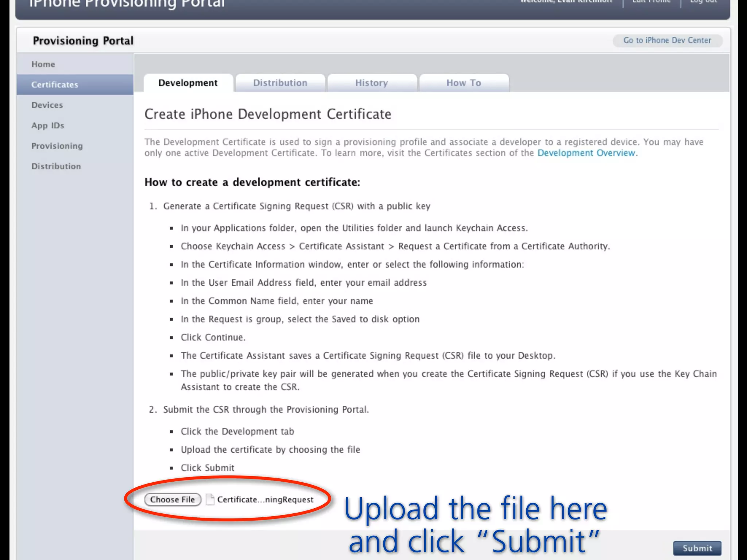Viewport: 747px width, 560px height.
Task: Click 'Generate a Certificate Signing Request' step
Action: [x=297, y=206]
